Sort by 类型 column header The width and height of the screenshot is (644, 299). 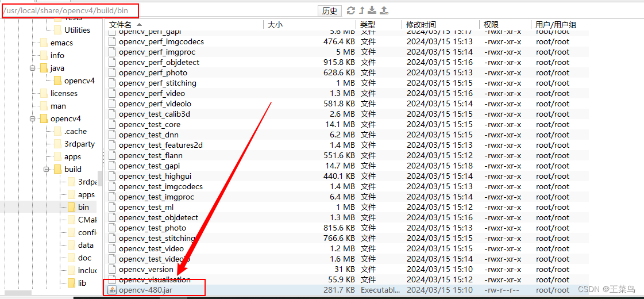368,25
